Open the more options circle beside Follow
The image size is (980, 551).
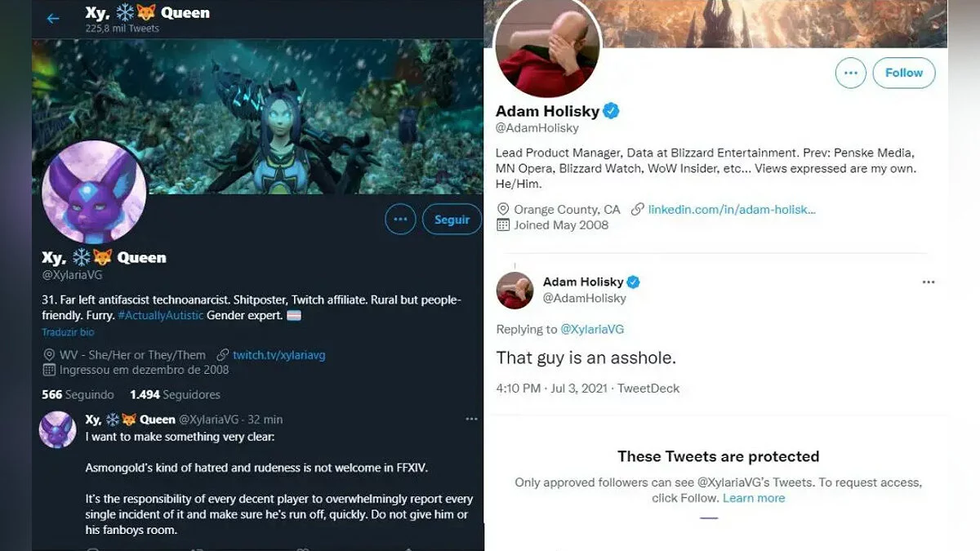[850, 73]
